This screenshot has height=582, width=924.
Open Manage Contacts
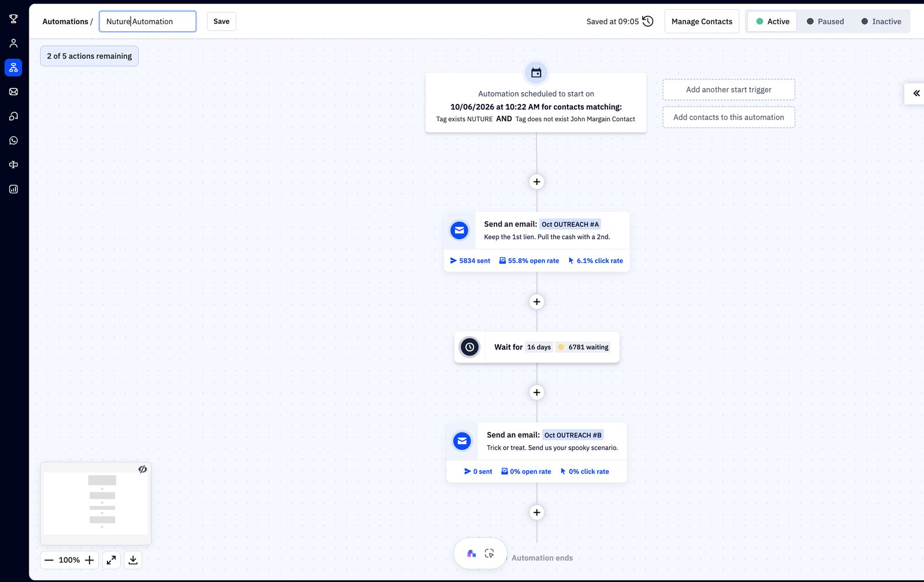[702, 21]
